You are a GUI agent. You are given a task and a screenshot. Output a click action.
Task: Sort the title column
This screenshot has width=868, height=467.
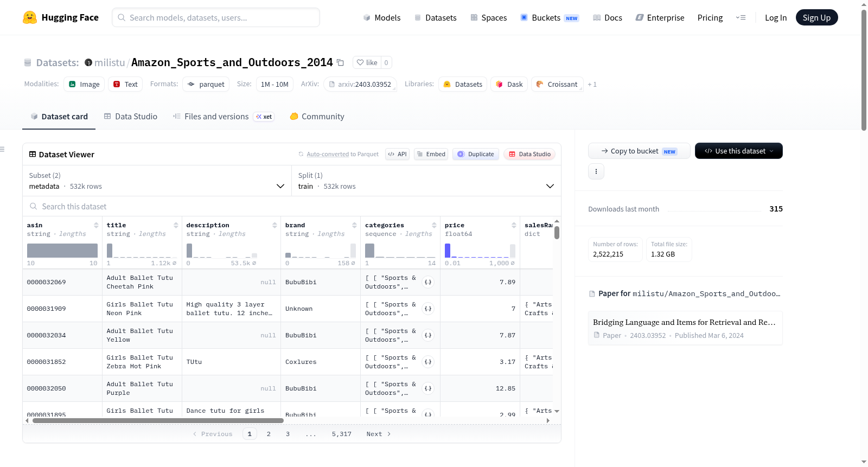pyautogui.click(x=176, y=225)
